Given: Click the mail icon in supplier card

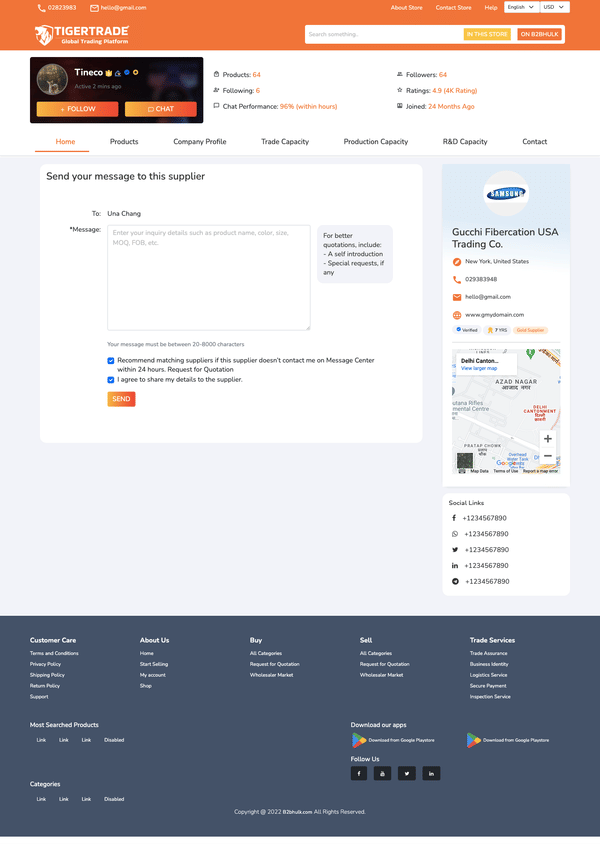Looking at the screenshot, I should [457, 297].
